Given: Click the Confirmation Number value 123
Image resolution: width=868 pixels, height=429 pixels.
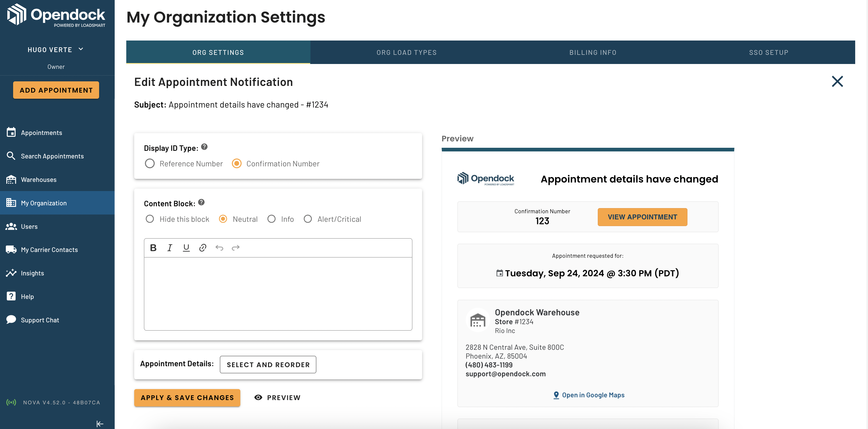Looking at the screenshot, I should click(542, 221).
